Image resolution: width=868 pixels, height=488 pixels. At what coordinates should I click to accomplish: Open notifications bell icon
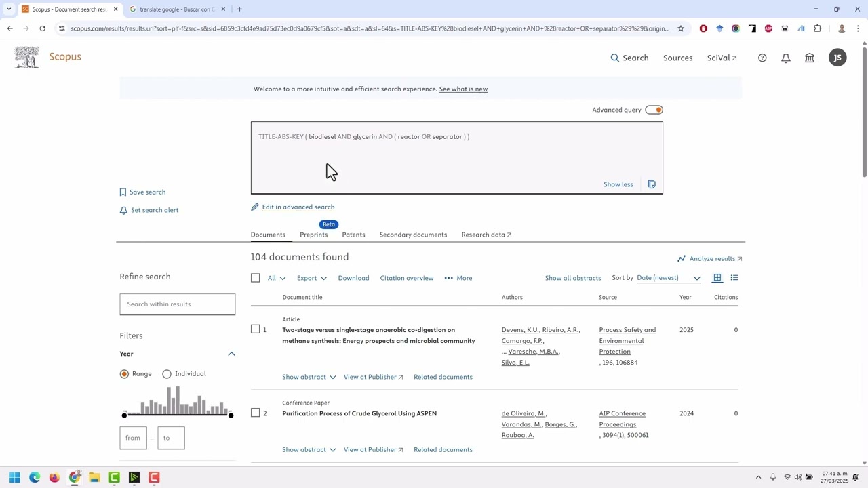coord(786,58)
